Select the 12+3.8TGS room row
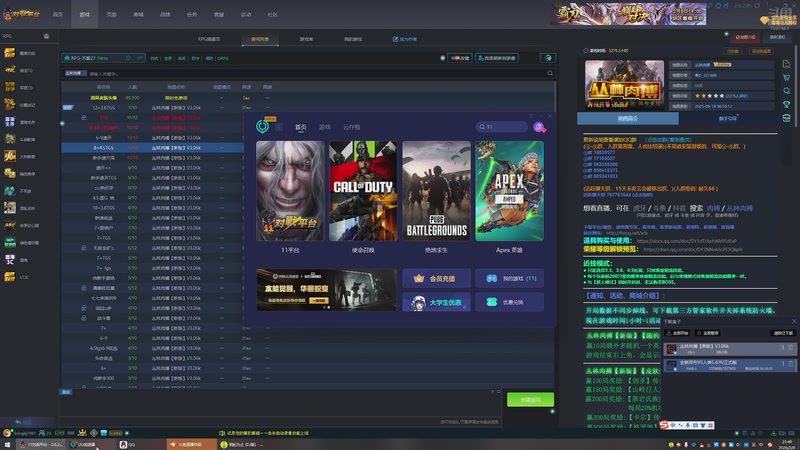This screenshot has height=450, width=800. [308, 108]
